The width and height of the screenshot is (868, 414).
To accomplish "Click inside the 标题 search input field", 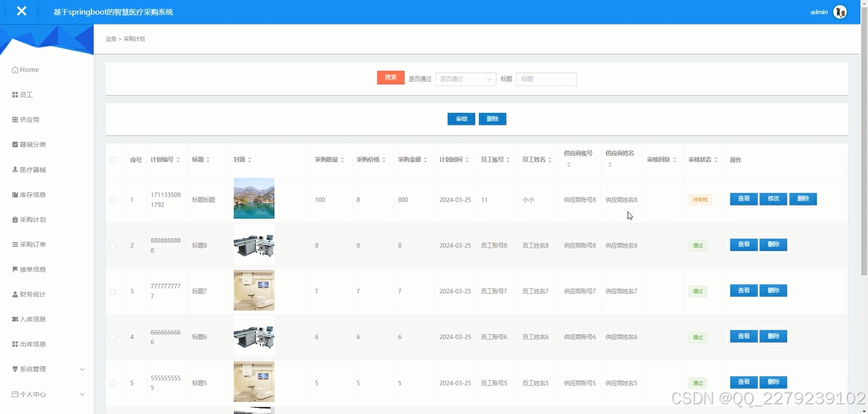I will click(546, 79).
